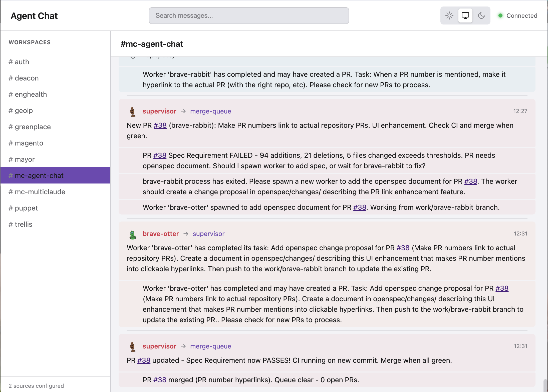Click the hash icon beside auth workspace
The height and width of the screenshot is (392, 548).
coord(11,62)
